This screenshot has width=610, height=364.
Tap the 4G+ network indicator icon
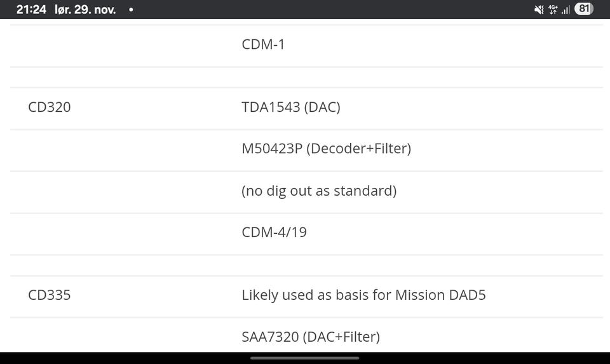click(x=553, y=10)
